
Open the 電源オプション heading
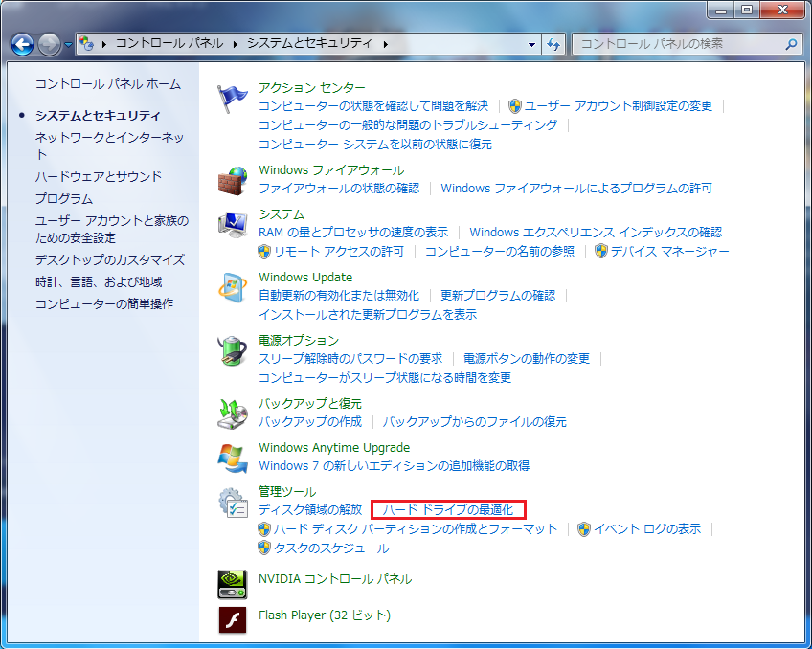click(299, 341)
